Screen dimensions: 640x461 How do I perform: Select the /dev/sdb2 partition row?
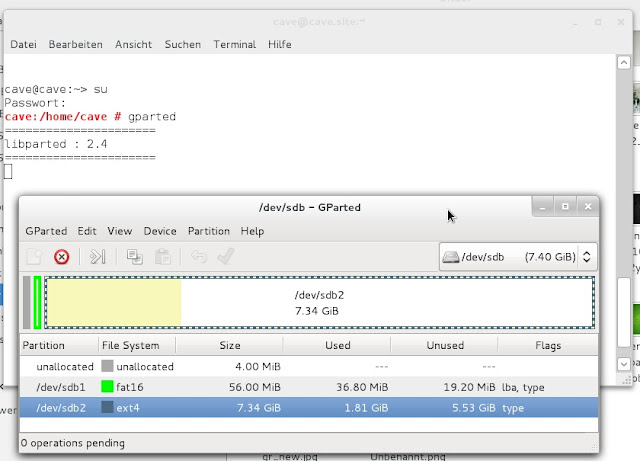pos(309,408)
